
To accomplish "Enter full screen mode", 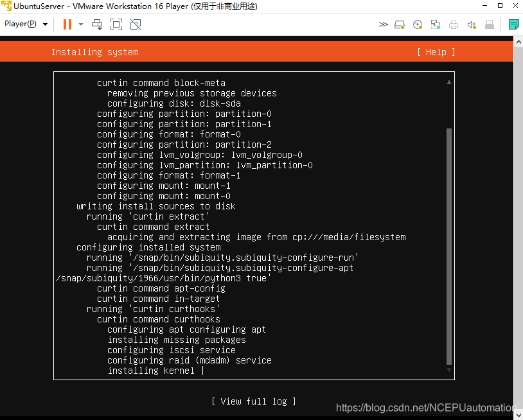I will tap(116, 24).
